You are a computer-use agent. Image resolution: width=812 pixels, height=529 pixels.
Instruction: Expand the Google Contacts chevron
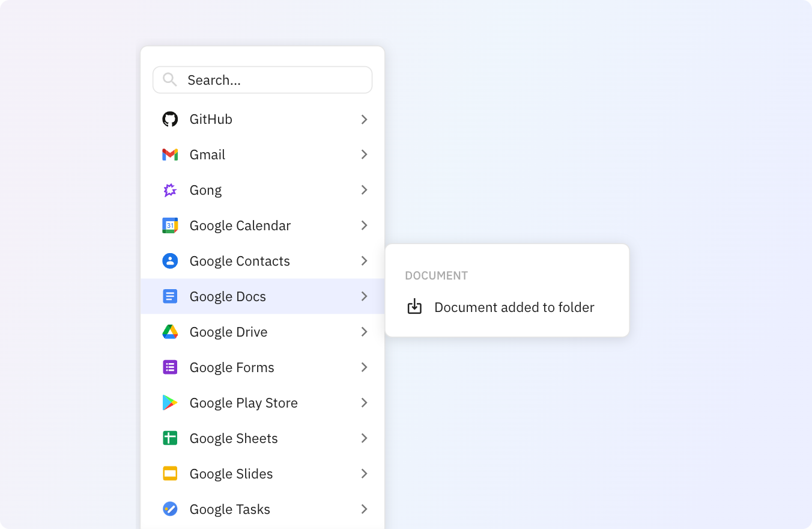364,261
